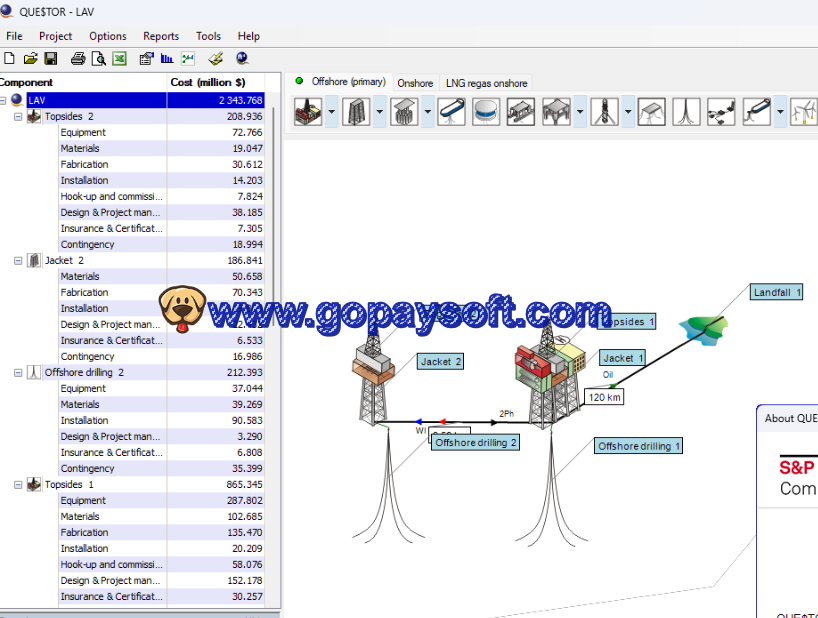Open the Reports menu

click(x=161, y=36)
